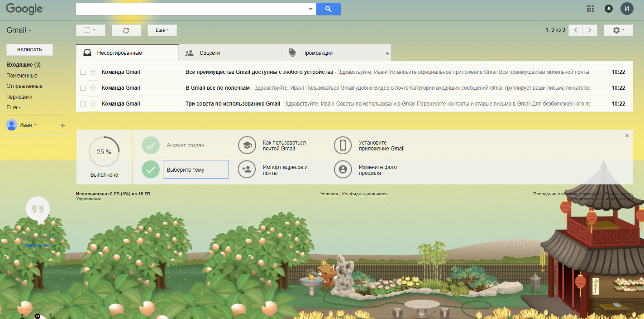Click the blue search magnifier button
Viewport: 644px width, 319px height.
tap(329, 9)
